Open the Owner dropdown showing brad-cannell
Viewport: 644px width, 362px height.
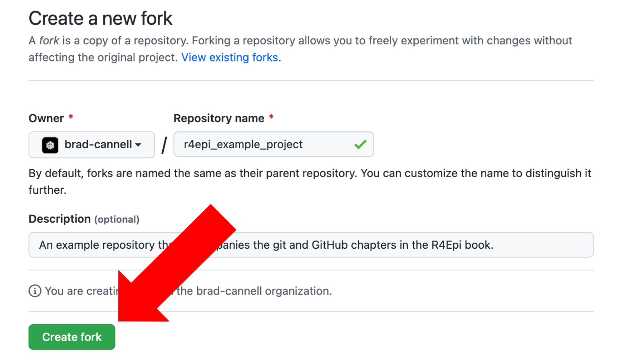(x=92, y=145)
